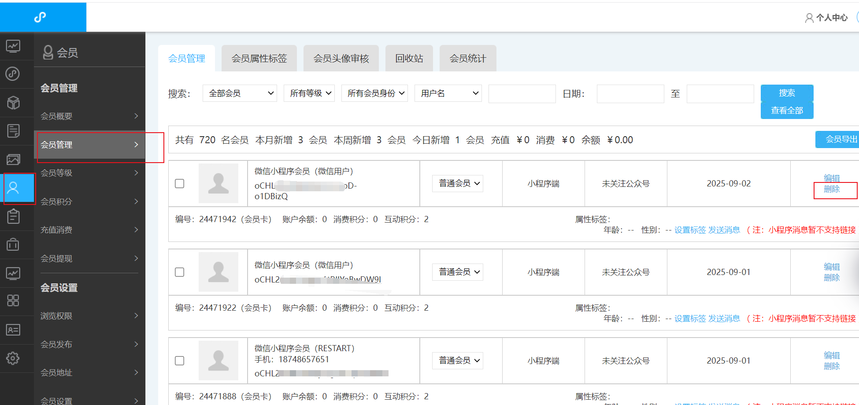
Task: Click 设置标签 for member 24471922
Action: [x=690, y=318]
